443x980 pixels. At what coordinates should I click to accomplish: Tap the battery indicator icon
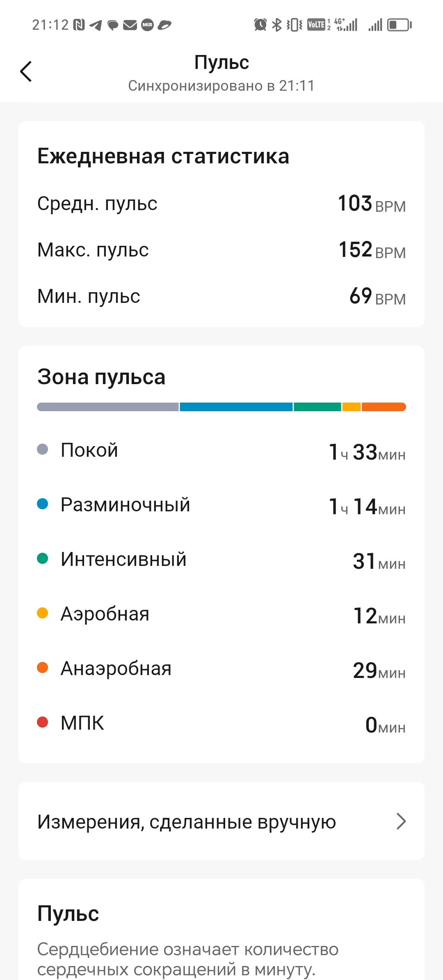[x=399, y=25]
